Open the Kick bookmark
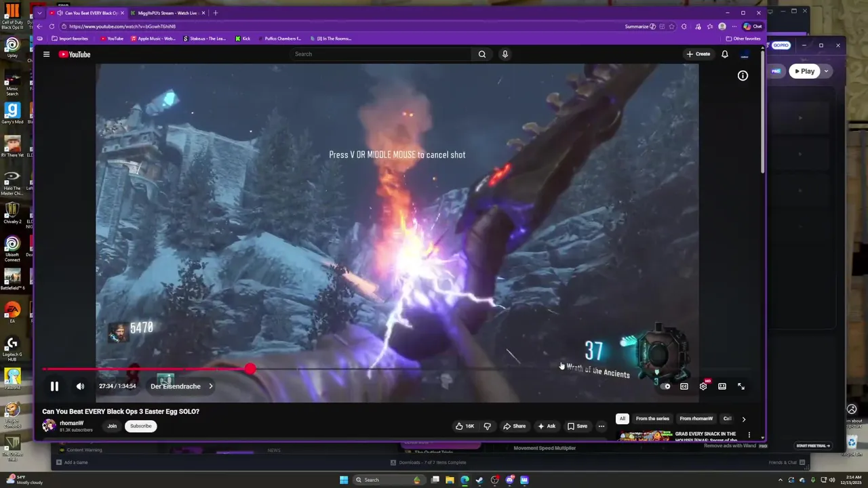 click(243, 39)
